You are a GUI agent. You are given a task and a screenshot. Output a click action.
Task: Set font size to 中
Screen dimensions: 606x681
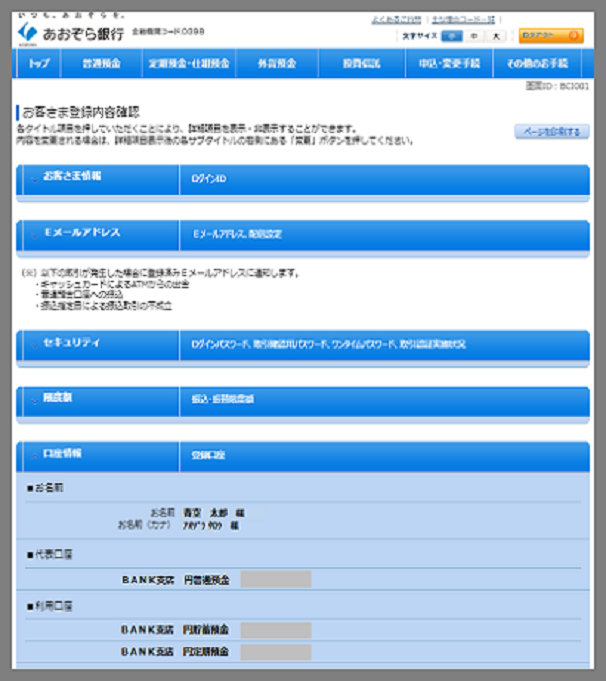(x=474, y=36)
